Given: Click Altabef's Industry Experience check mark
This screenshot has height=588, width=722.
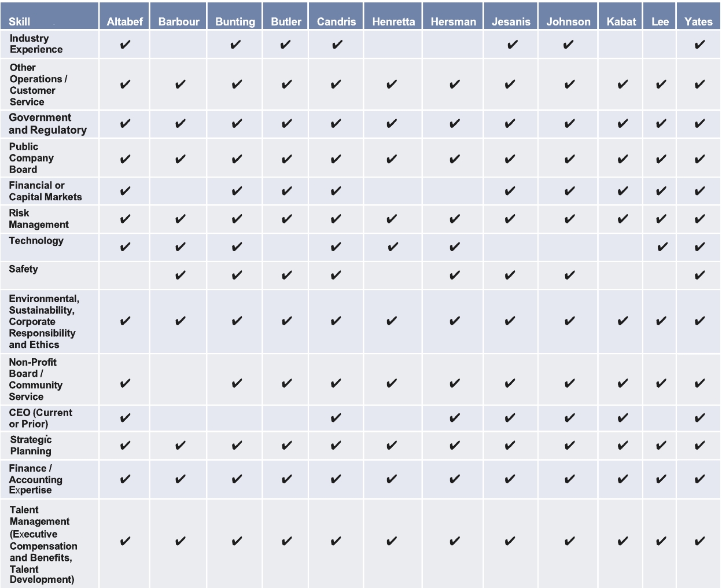Looking at the screenshot, I should tap(125, 45).
